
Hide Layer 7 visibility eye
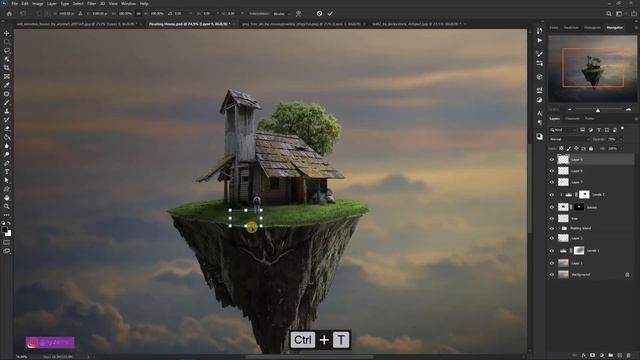pyautogui.click(x=552, y=182)
